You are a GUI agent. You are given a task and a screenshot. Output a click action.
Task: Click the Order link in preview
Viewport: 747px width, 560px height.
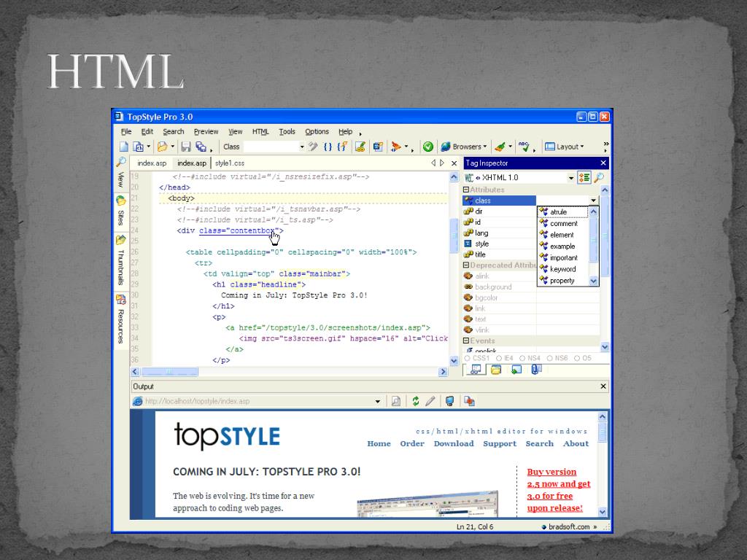tap(412, 444)
